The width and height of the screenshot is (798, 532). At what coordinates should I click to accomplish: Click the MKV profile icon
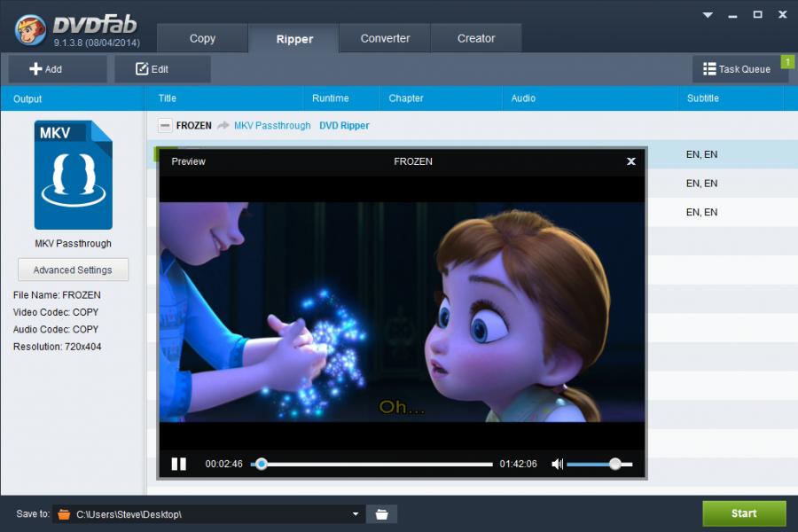pos(74,175)
